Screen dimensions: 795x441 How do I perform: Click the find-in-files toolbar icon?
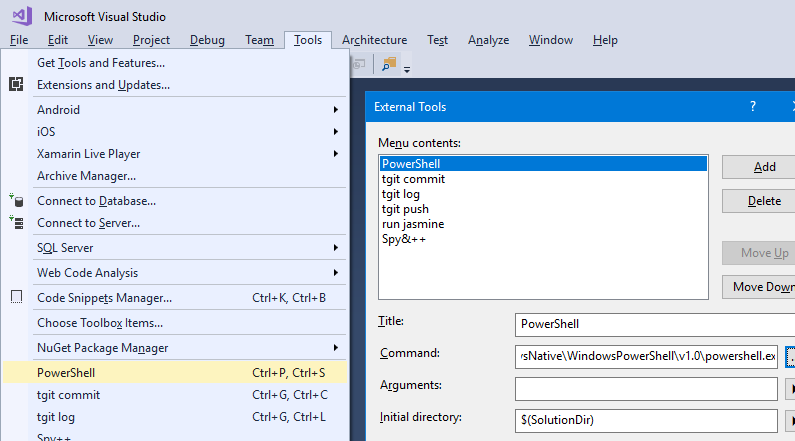389,65
